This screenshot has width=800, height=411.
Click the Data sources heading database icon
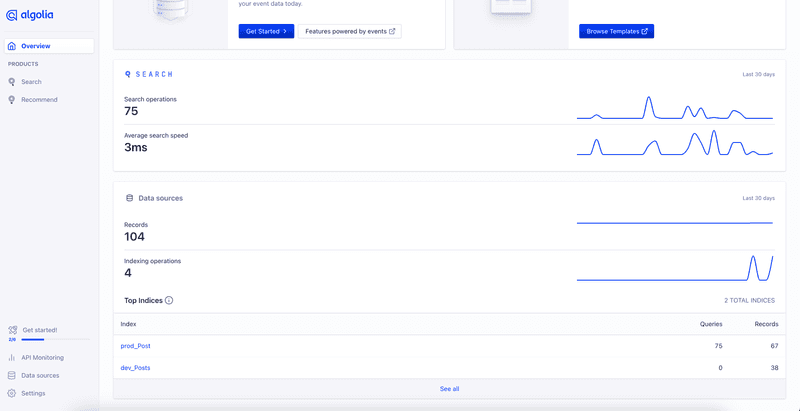click(x=129, y=198)
